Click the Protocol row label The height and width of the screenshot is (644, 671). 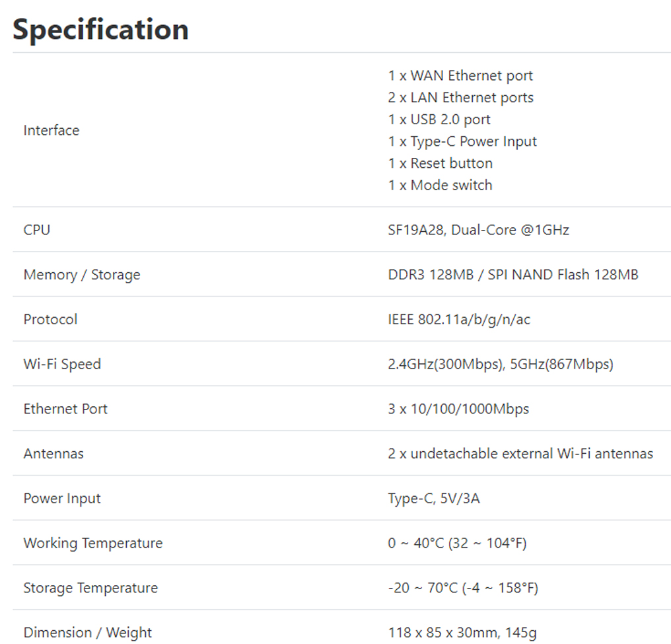[50, 319]
